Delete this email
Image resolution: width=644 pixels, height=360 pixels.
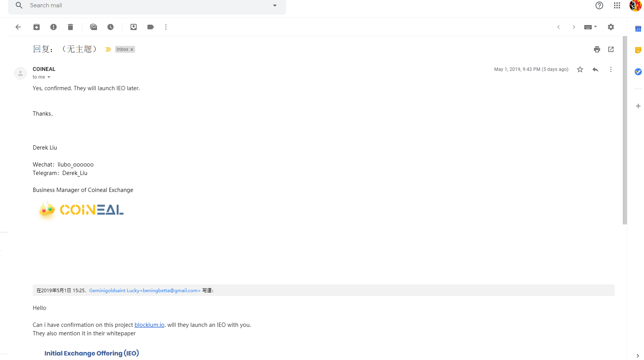[x=70, y=27]
